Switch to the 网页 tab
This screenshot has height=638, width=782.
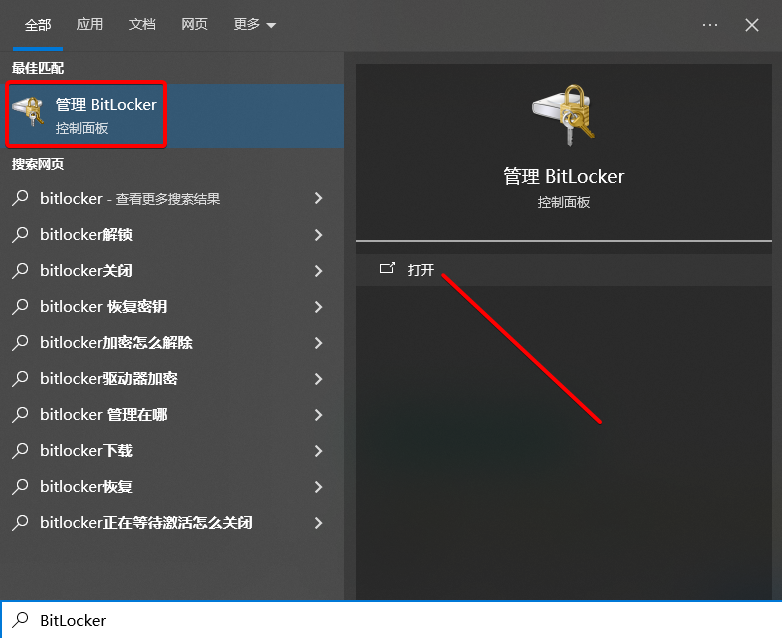(x=194, y=24)
